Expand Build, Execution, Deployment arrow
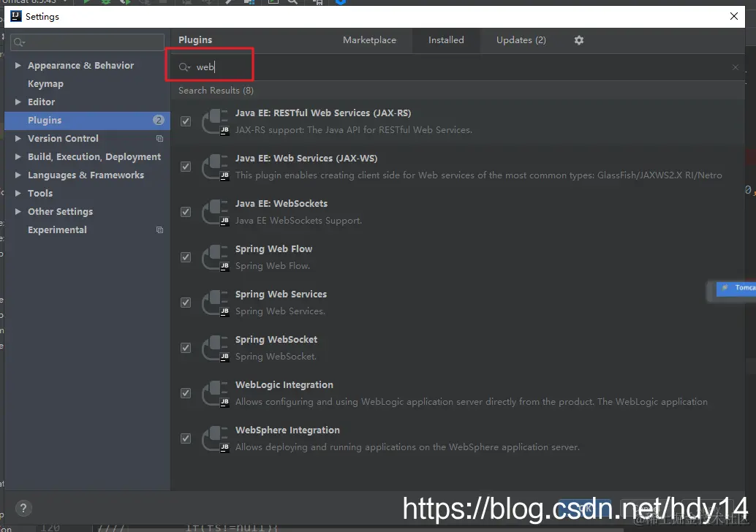 coord(18,157)
